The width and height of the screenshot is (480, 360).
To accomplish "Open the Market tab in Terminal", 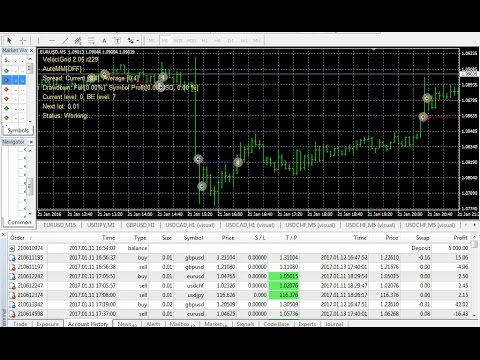I will click(215, 324).
